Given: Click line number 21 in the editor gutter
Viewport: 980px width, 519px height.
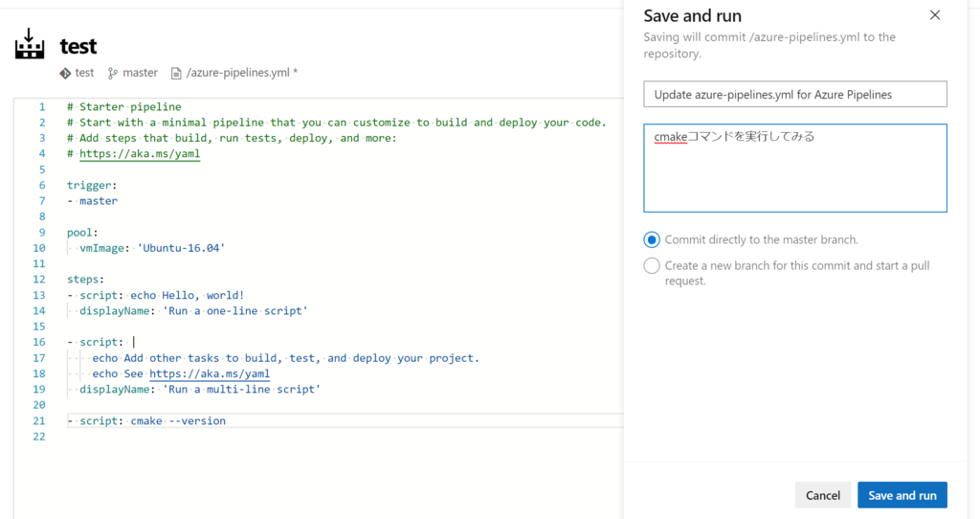Looking at the screenshot, I should 38,420.
